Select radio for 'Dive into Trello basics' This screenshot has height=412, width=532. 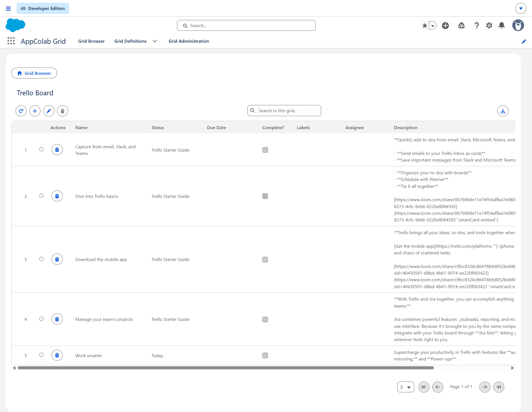tap(41, 196)
